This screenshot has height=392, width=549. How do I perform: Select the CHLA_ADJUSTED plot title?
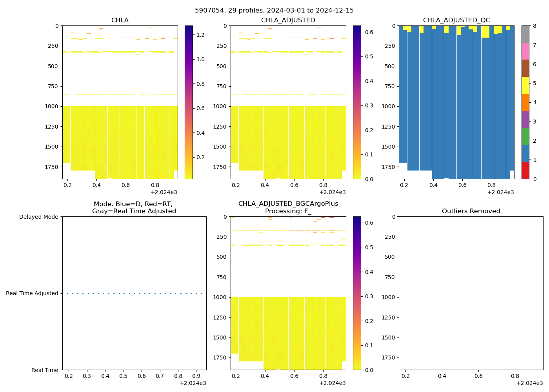click(x=288, y=20)
